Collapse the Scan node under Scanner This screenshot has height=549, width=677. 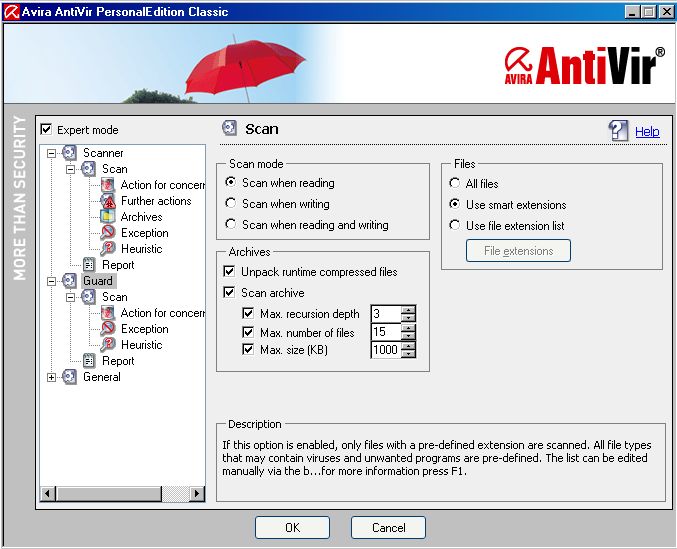click(x=70, y=169)
